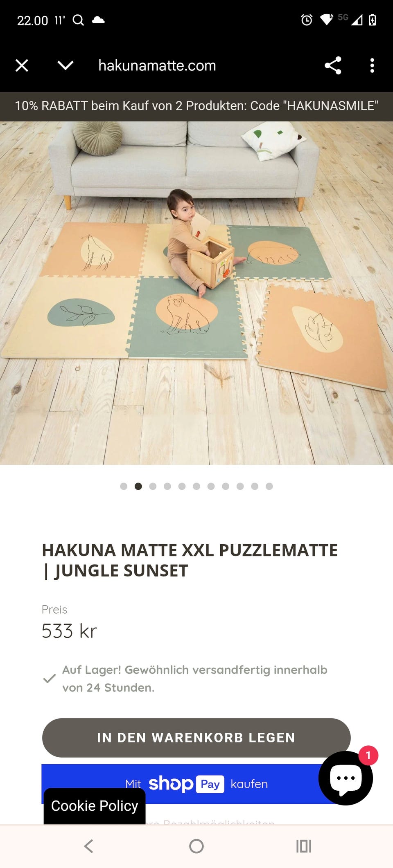The width and height of the screenshot is (393, 868).
Task: Open the three-dot overflow menu
Action: (372, 65)
